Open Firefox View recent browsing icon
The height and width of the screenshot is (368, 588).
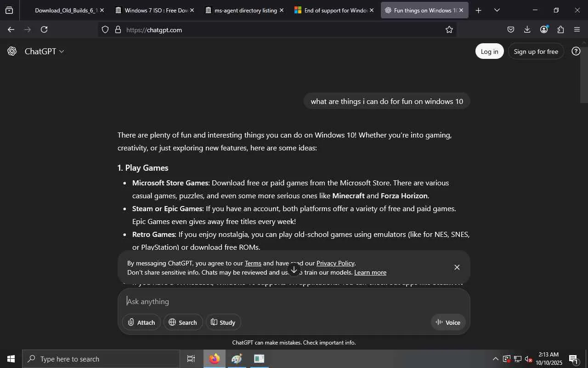(9, 10)
